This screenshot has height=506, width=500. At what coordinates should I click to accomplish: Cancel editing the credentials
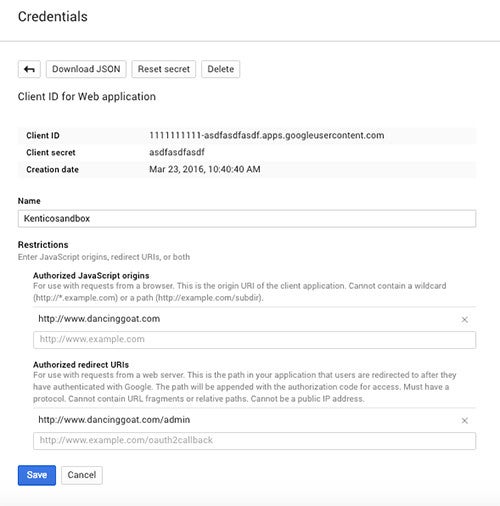(x=82, y=475)
